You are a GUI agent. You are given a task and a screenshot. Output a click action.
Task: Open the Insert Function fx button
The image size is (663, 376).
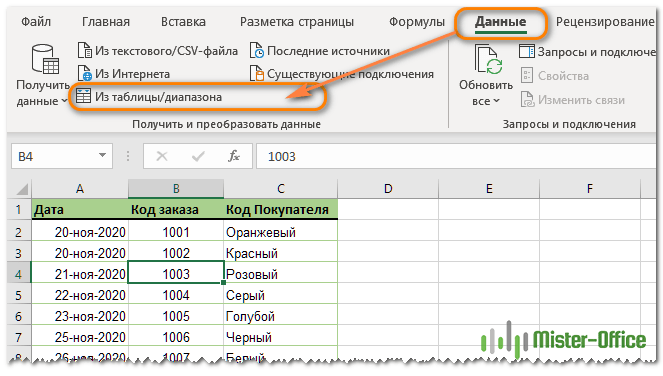234,156
